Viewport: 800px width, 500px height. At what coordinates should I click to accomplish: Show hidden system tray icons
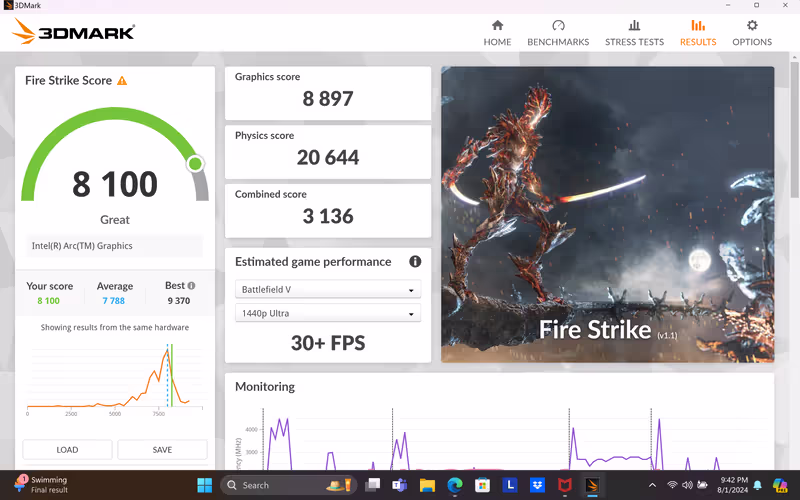(x=652, y=485)
